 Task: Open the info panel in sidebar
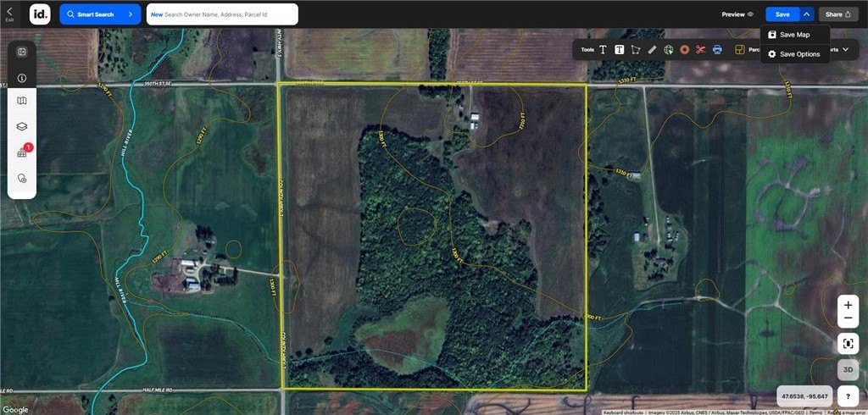(22, 78)
